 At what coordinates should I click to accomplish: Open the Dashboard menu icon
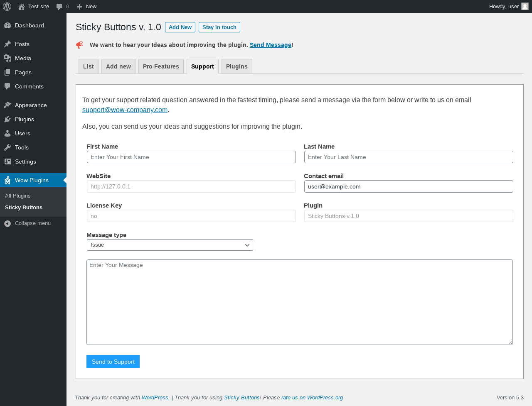click(7, 25)
